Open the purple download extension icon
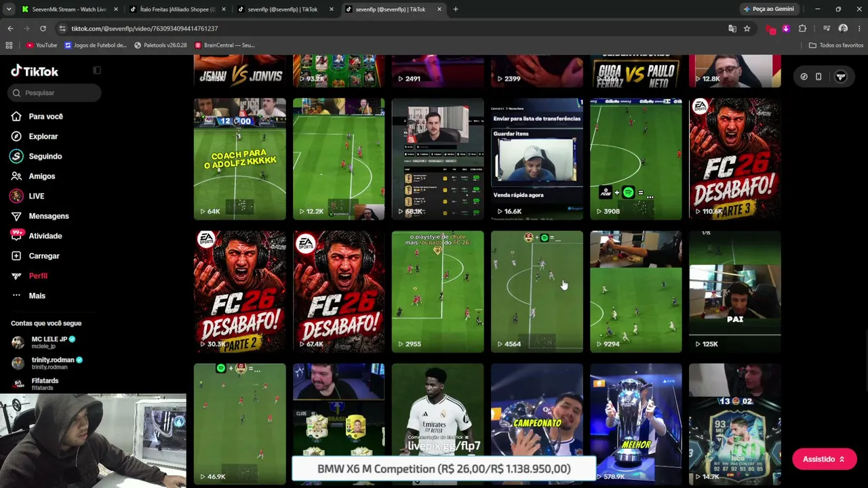 (786, 28)
